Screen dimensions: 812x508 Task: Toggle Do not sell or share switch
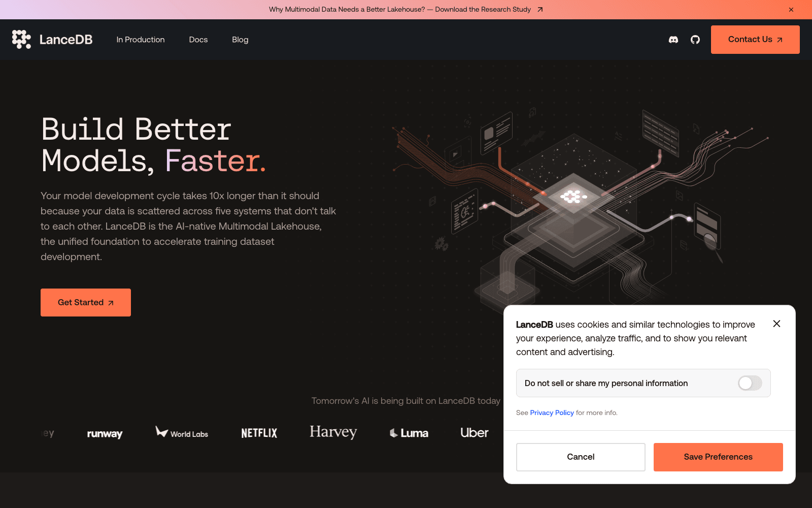[750, 383]
